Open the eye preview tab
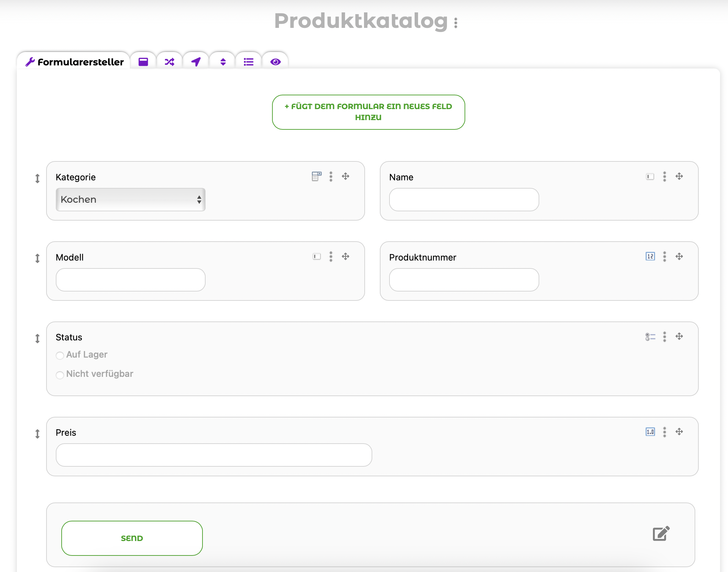Screen dimensions: 728x572 [x=275, y=62]
